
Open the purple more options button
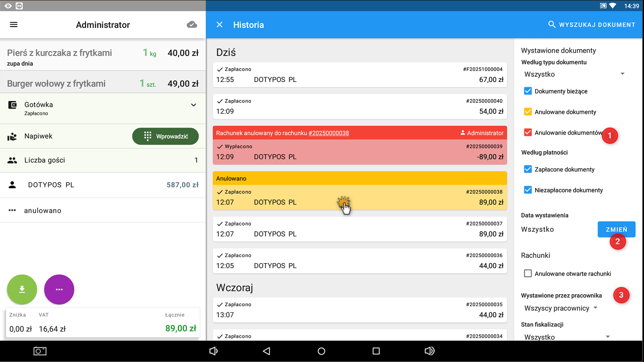(59, 289)
